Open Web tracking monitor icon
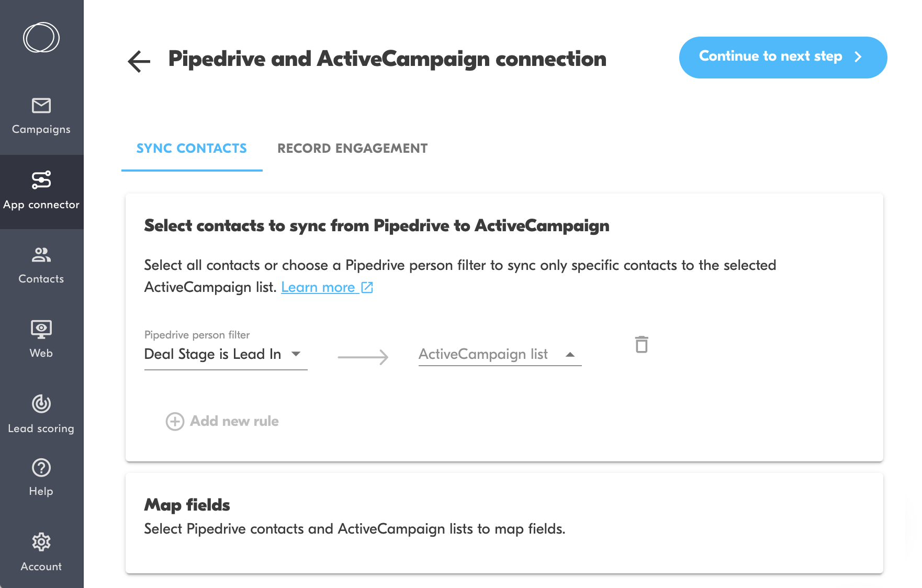Screen dimensions: 922x588 41,329
